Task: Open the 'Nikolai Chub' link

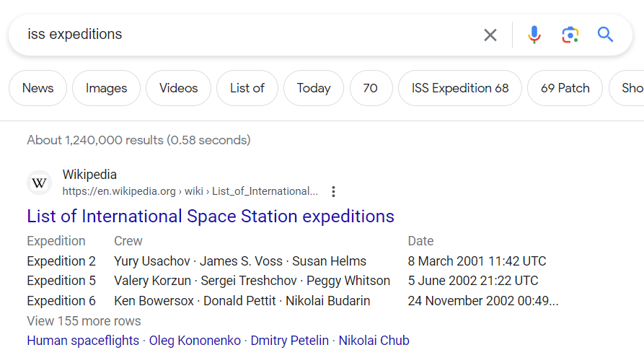Action: [374, 341]
